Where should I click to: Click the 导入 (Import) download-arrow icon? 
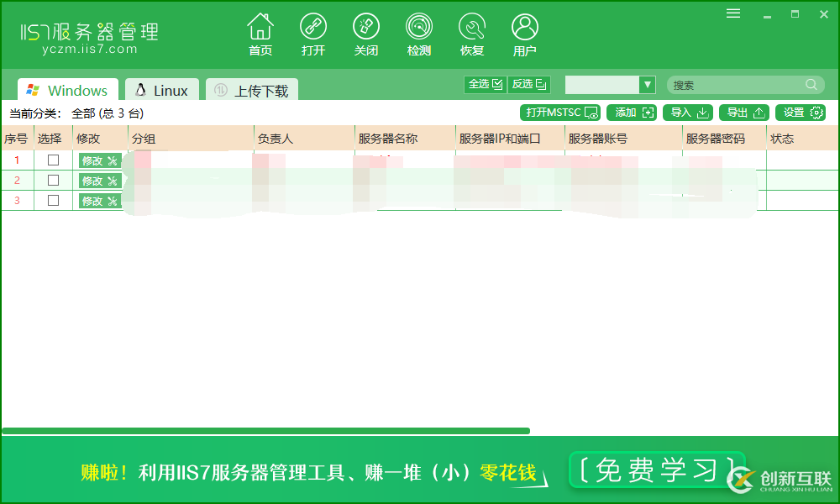[x=688, y=112]
